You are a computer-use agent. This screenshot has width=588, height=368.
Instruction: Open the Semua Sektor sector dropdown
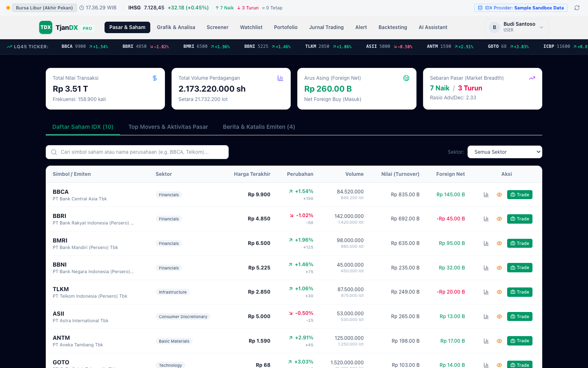point(505,152)
